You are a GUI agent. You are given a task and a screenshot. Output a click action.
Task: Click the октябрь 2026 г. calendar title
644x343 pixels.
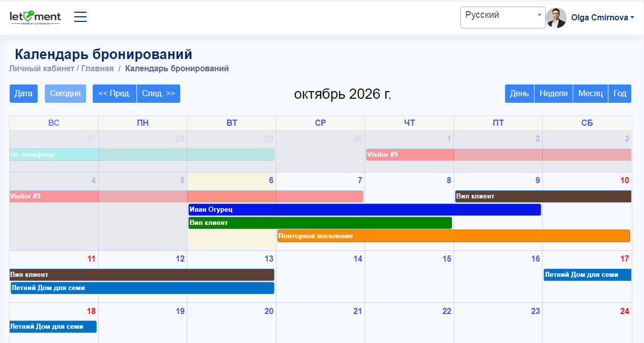coord(343,94)
